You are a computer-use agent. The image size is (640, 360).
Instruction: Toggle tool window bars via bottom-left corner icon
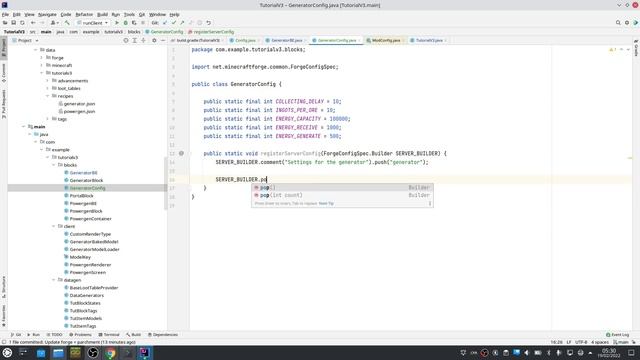[x=4, y=342]
